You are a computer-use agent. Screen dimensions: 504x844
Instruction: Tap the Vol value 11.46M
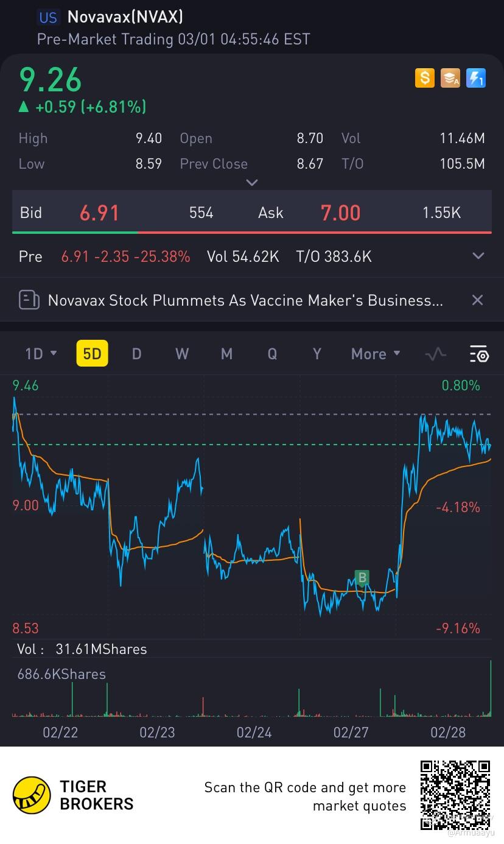point(462,138)
